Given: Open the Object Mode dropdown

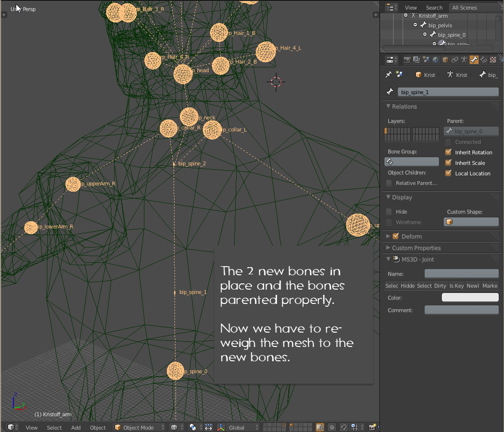Looking at the screenshot, I should pos(139,427).
